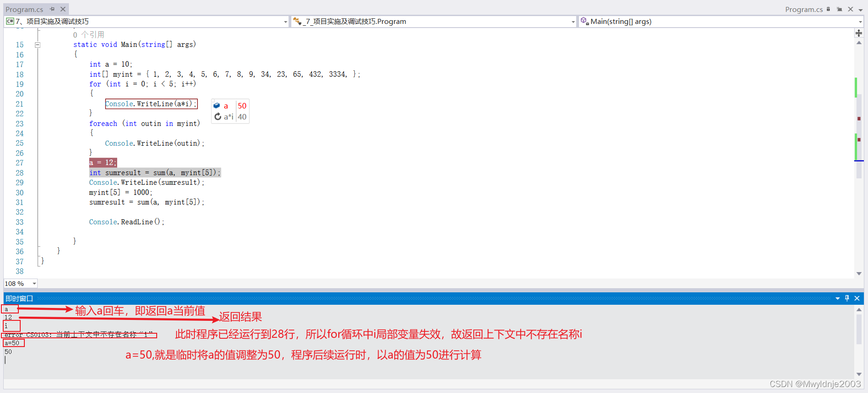Click highlighted statement a = 12;
This screenshot has width=868, height=393.
tap(103, 163)
